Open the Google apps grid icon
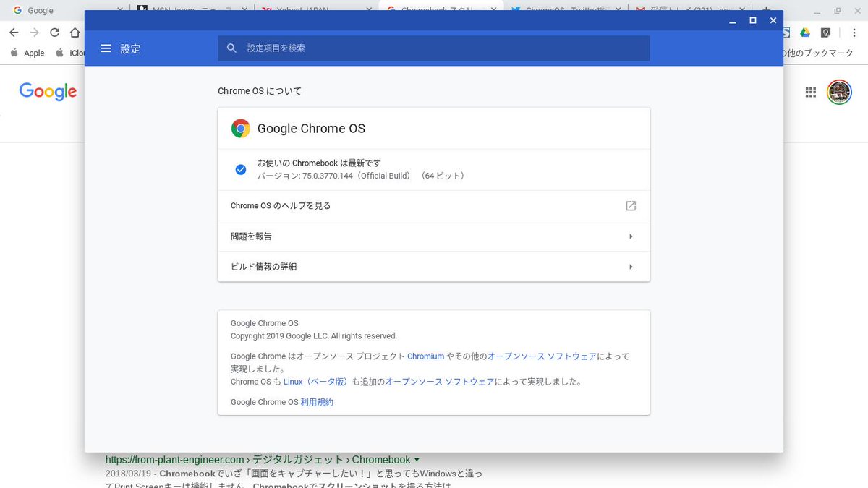 tap(811, 92)
